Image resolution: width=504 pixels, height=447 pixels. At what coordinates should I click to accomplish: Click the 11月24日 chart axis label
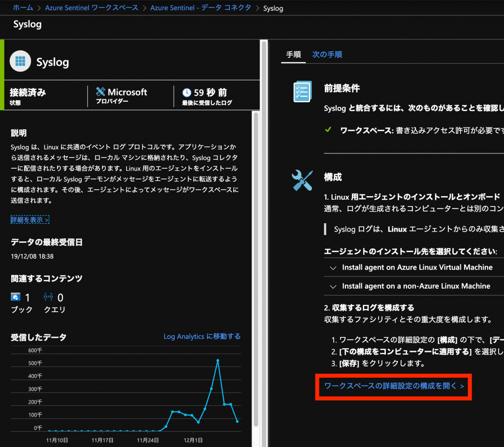pos(148,440)
